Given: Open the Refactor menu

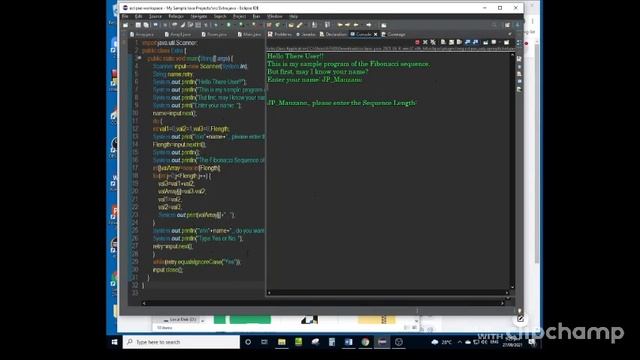Looking at the screenshot, I should tap(176, 16).
